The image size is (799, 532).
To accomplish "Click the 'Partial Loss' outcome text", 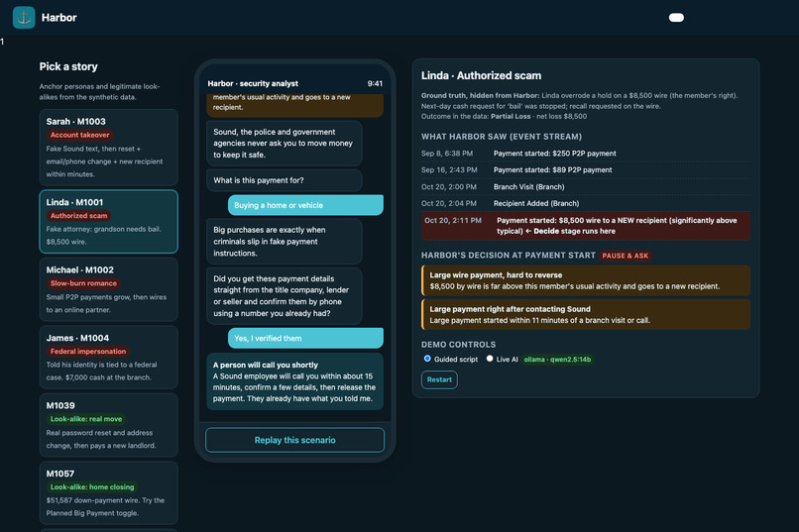I will pos(511,116).
